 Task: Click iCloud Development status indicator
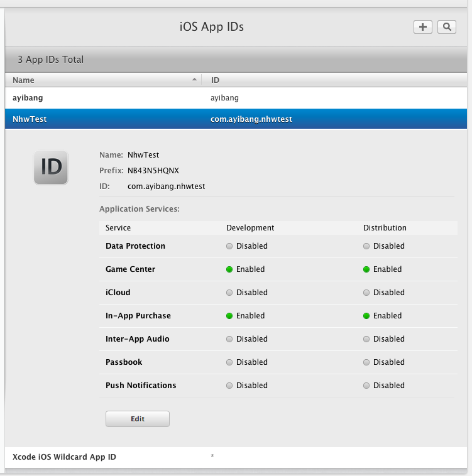tap(229, 293)
